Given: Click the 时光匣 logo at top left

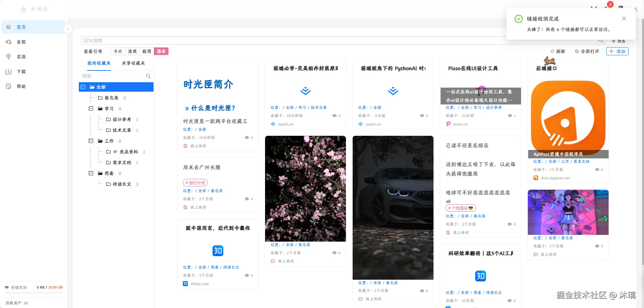Looking at the screenshot, I should pos(34,9).
